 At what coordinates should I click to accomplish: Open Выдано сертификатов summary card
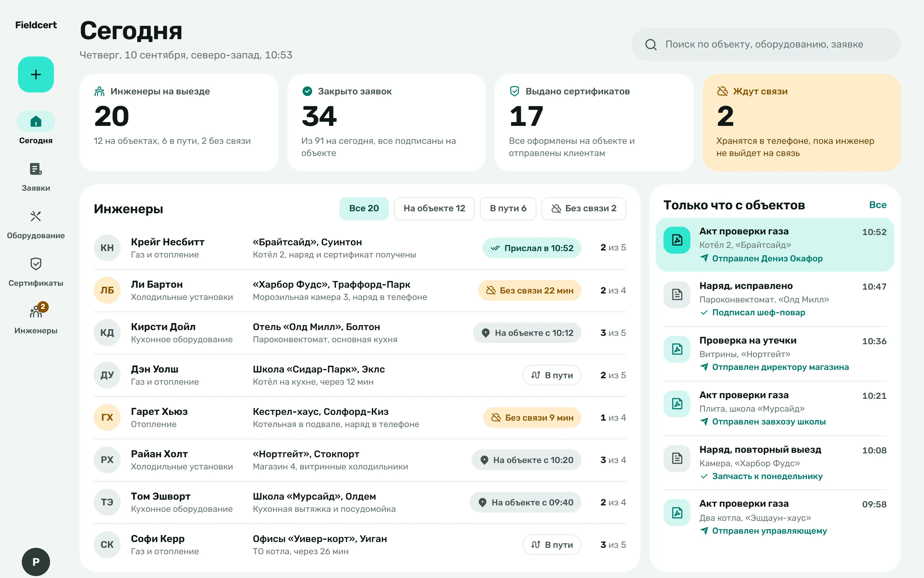(594, 123)
